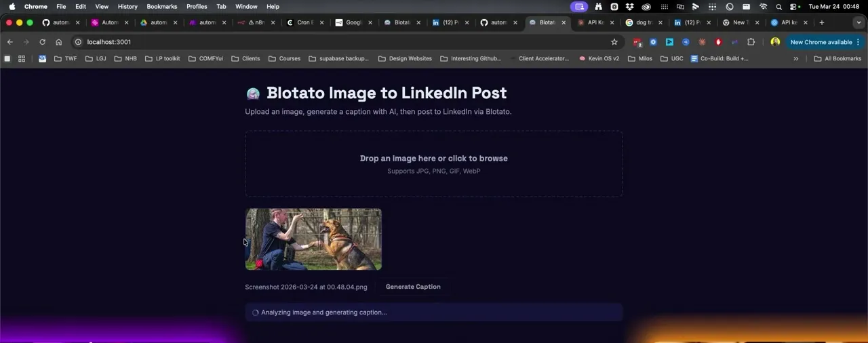Viewport: 868px width, 343px height.
Task: Open the Courses bookmark folder
Action: (x=284, y=58)
